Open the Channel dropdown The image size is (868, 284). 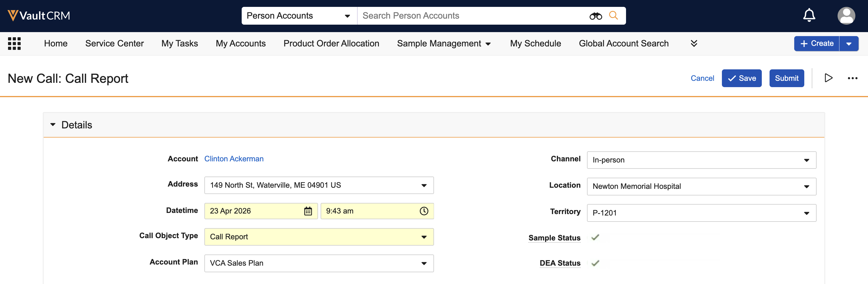pyautogui.click(x=701, y=160)
